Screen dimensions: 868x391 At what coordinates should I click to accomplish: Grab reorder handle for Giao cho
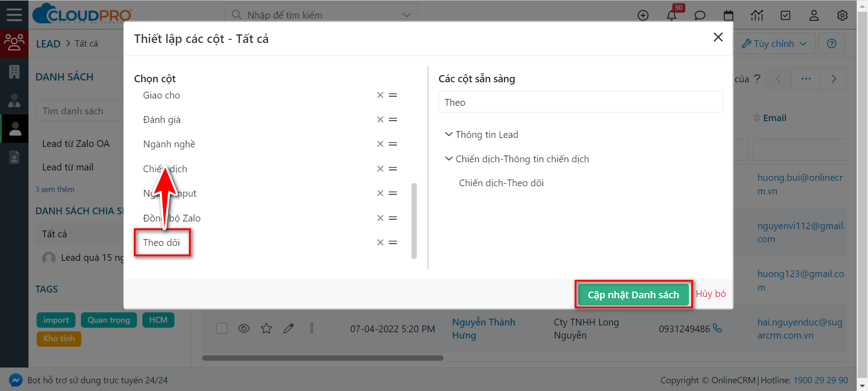point(393,95)
